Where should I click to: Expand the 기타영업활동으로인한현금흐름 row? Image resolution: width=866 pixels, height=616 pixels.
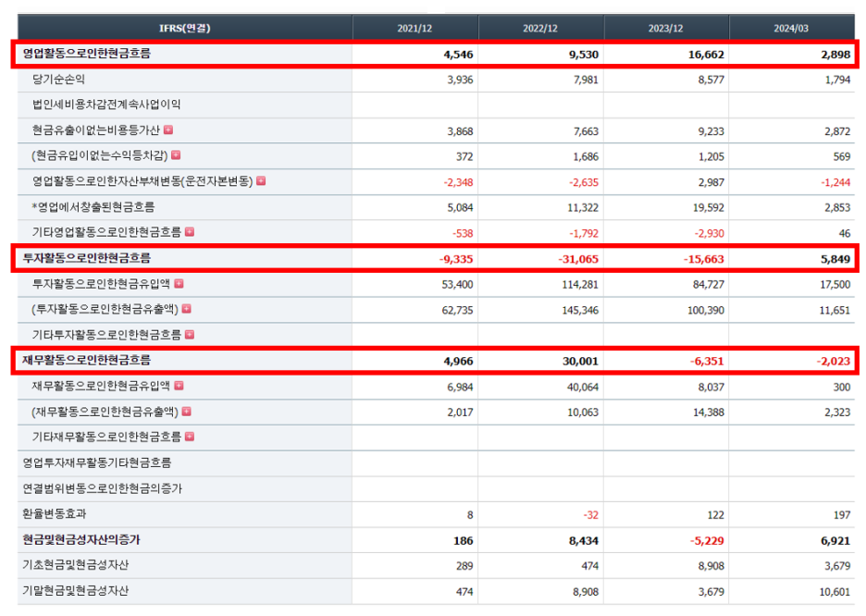[x=190, y=232]
